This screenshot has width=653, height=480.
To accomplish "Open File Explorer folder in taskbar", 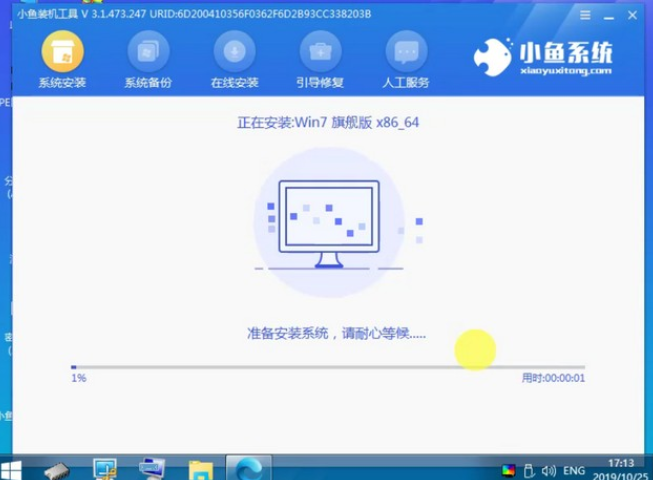I will tap(200, 469).
